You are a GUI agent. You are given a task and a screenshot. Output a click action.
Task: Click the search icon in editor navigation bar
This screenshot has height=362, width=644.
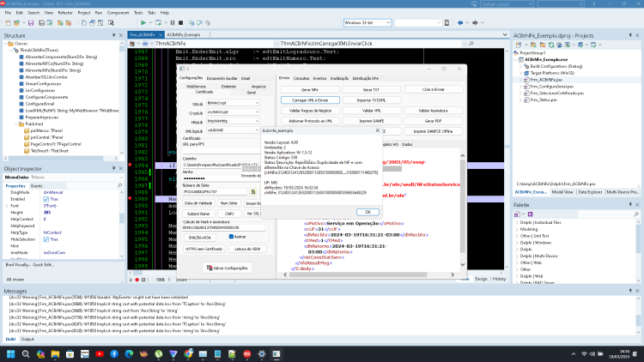471,44
